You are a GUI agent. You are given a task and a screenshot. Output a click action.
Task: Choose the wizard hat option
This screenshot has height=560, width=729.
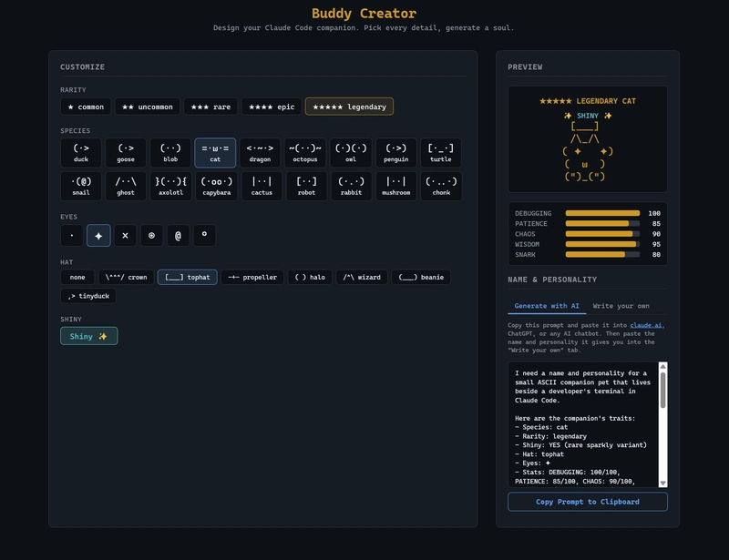click(x=362, y=277)
